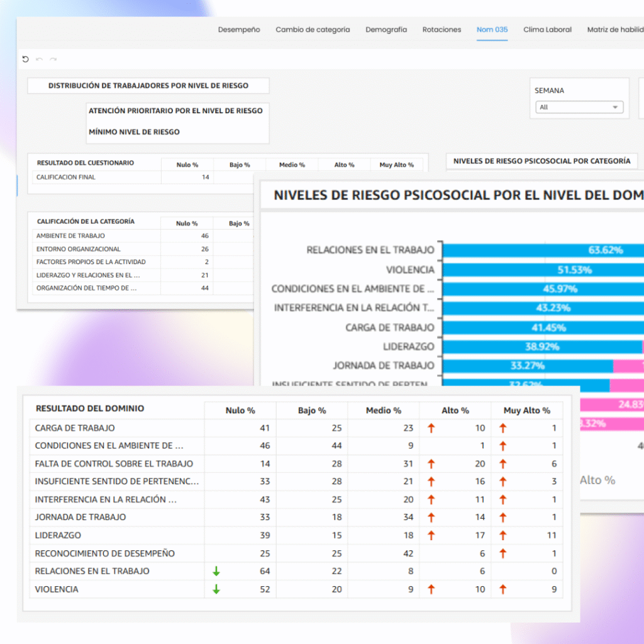Viewport: 644px width, 644px height.
Task: Click Alto red arrow for Falta de Control
Action: tap(431, 464)
